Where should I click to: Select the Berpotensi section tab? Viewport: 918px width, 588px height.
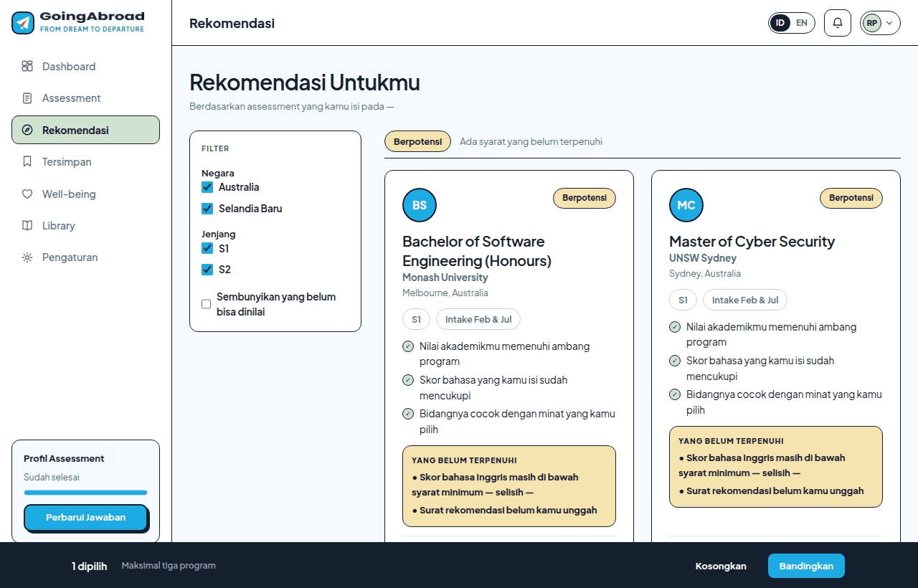click(418, 141)
